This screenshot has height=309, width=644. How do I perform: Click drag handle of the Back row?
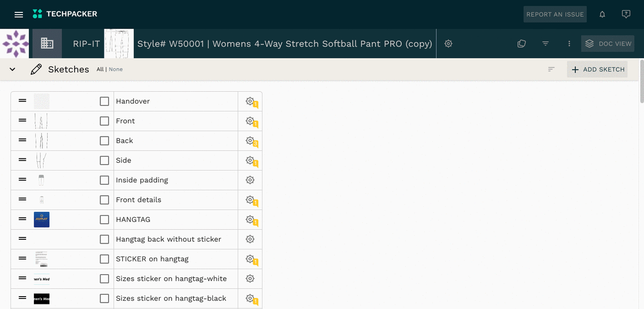pyautogui.click(x=22, y=140)
